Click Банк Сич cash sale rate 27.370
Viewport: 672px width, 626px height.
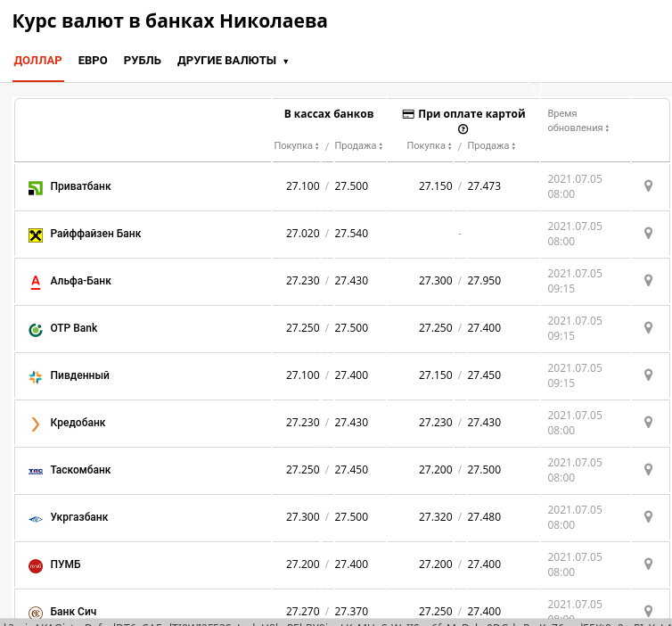351,611
